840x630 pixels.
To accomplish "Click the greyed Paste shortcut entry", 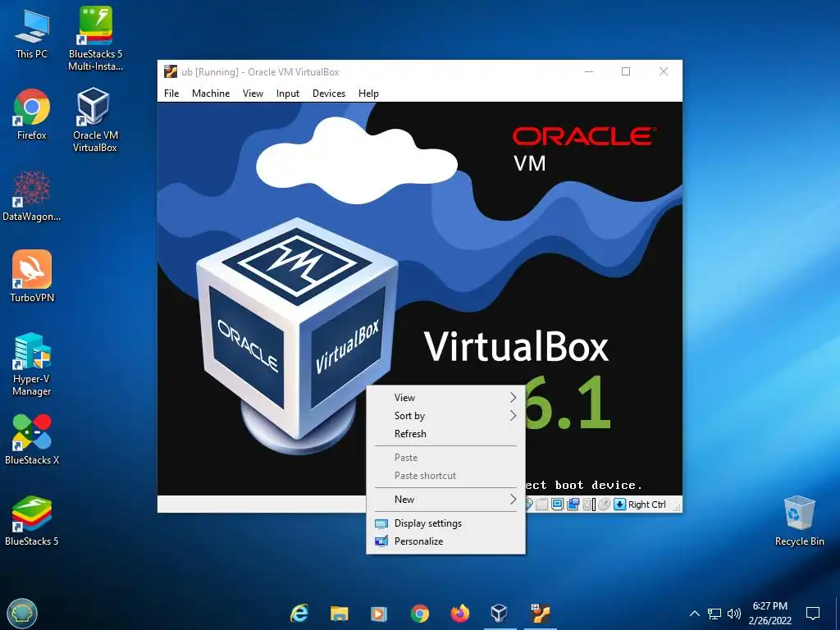I will [x=445, y=476].
